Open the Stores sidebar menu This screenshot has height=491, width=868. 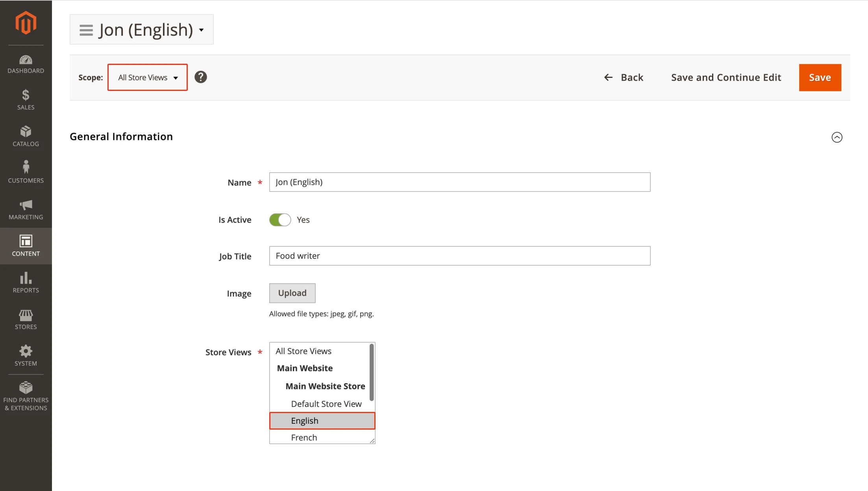(26, 319)
